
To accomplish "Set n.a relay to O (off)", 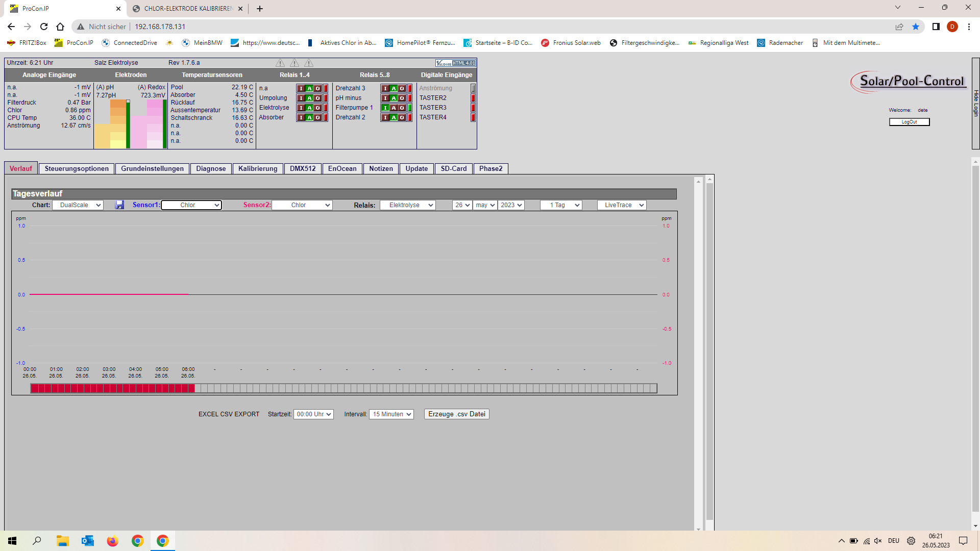I will 317,88.
